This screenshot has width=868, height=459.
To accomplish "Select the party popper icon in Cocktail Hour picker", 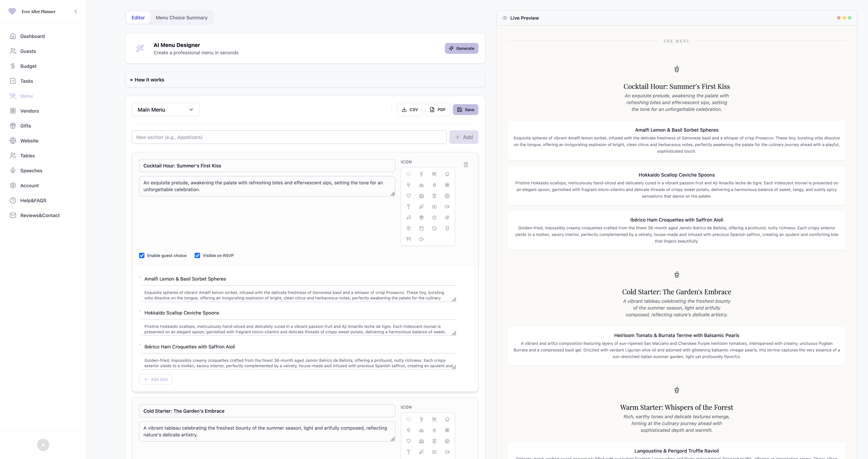I will click(421, 207).
